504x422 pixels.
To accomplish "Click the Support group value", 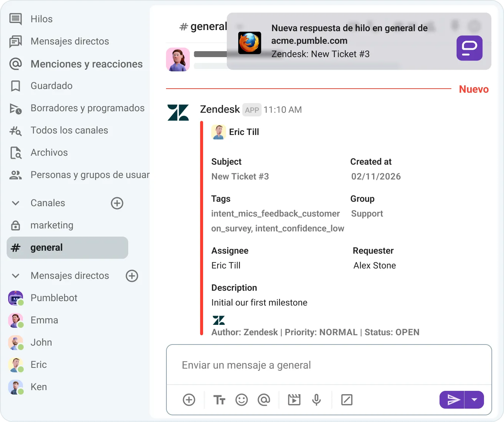I will (x=367, y=214).
